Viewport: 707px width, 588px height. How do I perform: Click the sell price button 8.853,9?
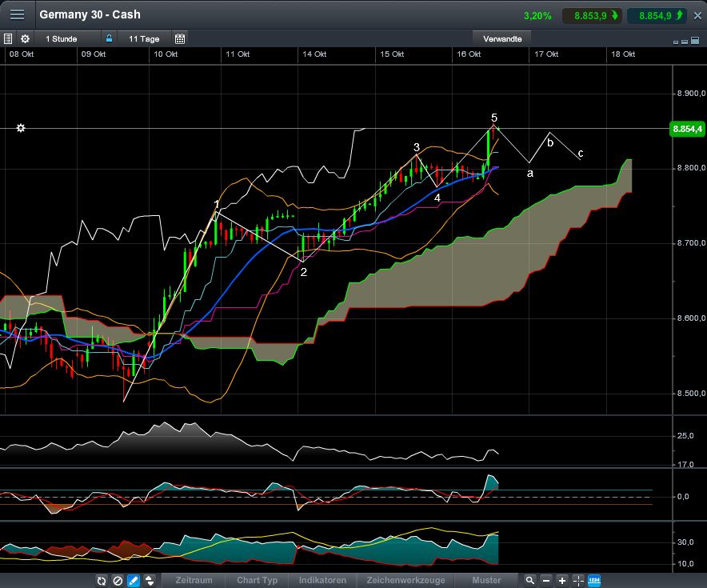[x=592, y=16]
